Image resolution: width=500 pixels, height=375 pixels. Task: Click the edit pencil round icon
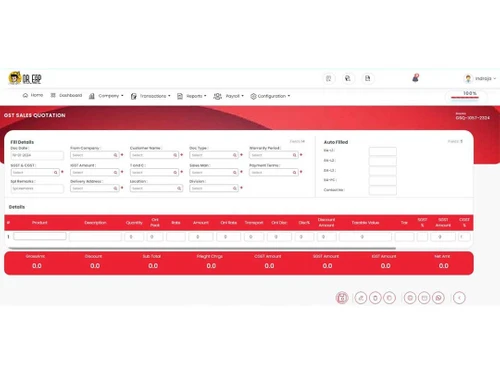click(361, 298)
